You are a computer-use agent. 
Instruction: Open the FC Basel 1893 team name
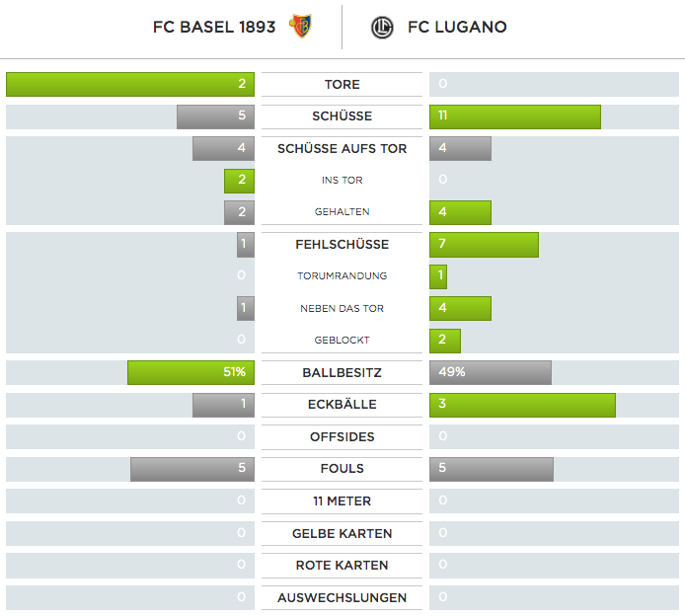point(214,28)
